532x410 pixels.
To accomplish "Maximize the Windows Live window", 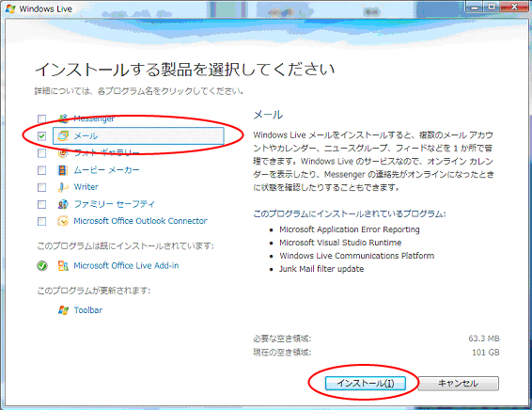I will pos(491,7).
